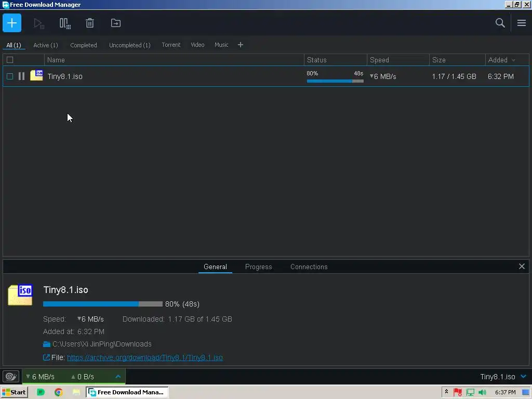This screenshot has height=399, width=532.
Task: Show hidden tray icons arrow
Action: point(446,392)
